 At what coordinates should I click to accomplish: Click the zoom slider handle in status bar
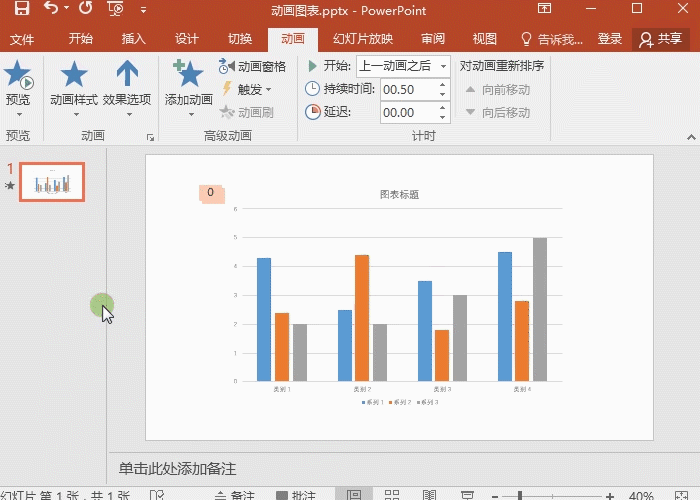520,495
